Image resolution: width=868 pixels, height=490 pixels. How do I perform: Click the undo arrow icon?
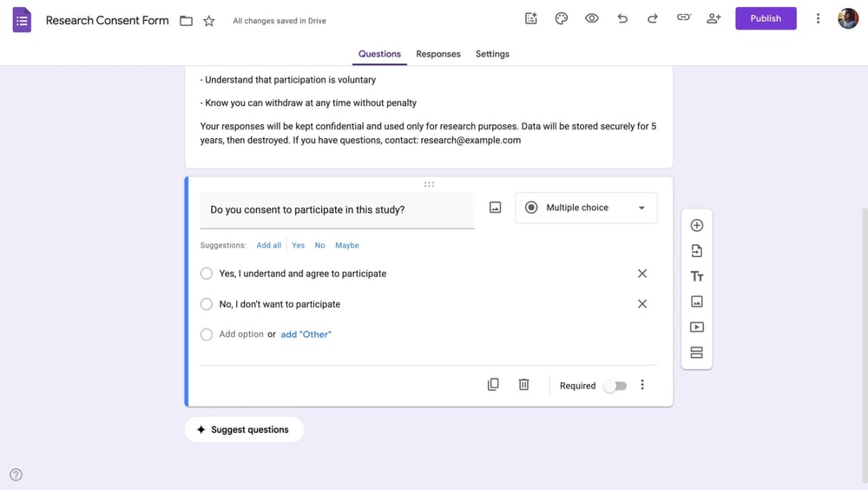[622, 18]
